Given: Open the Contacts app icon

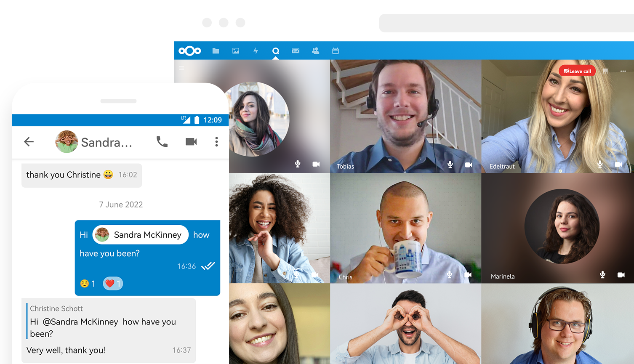Looking at the screenshot, I should tap(315, 50).
